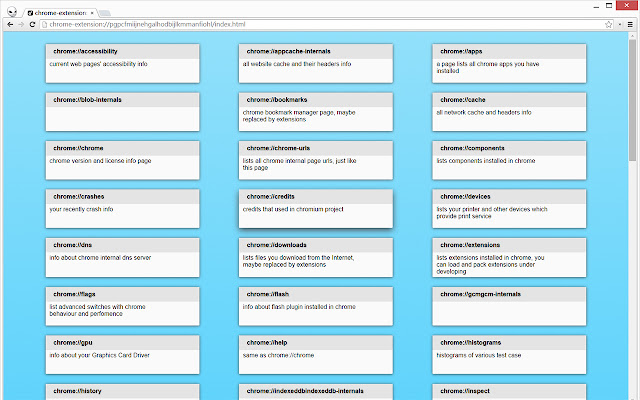Open the chrome://history card

click(x=122, y=392)
